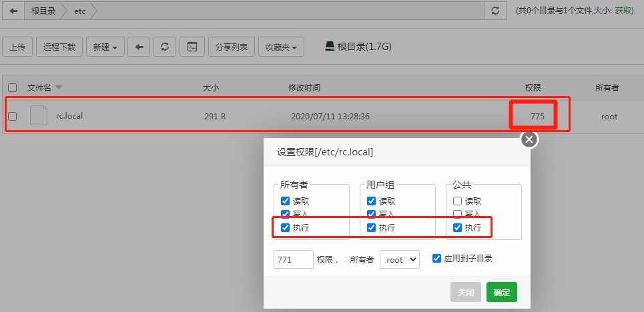Click the rc.local file icon
The image size is (644, 312).
tap(39, 116)
